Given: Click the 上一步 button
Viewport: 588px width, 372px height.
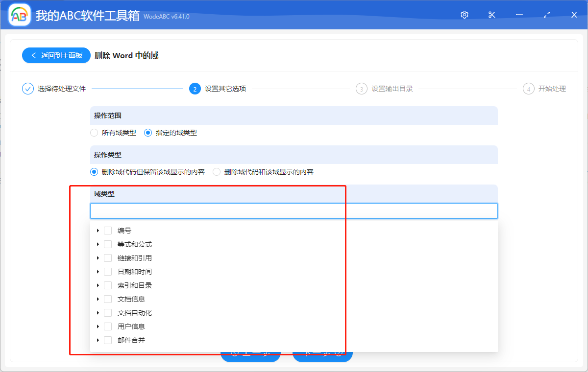Looking at the screenshot, I should tap(251, 352).
